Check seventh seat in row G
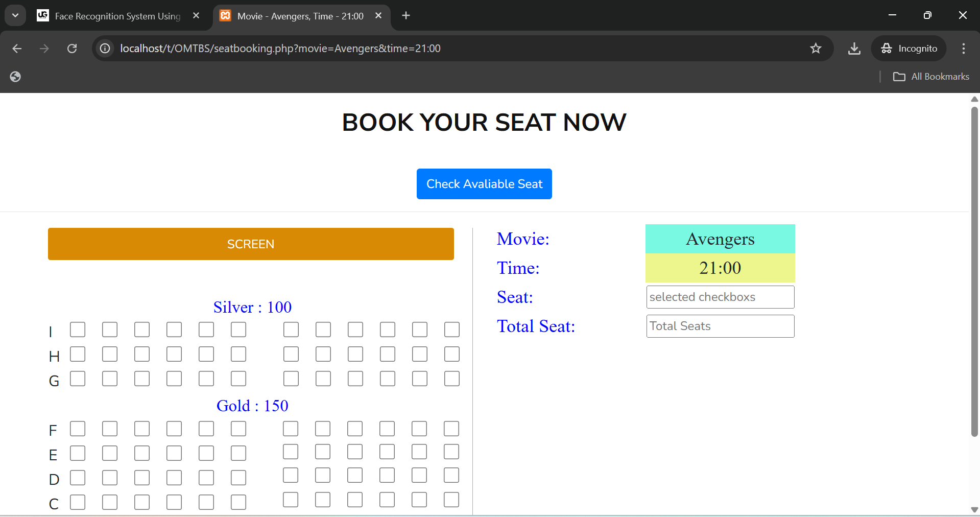 click(291, 379)
